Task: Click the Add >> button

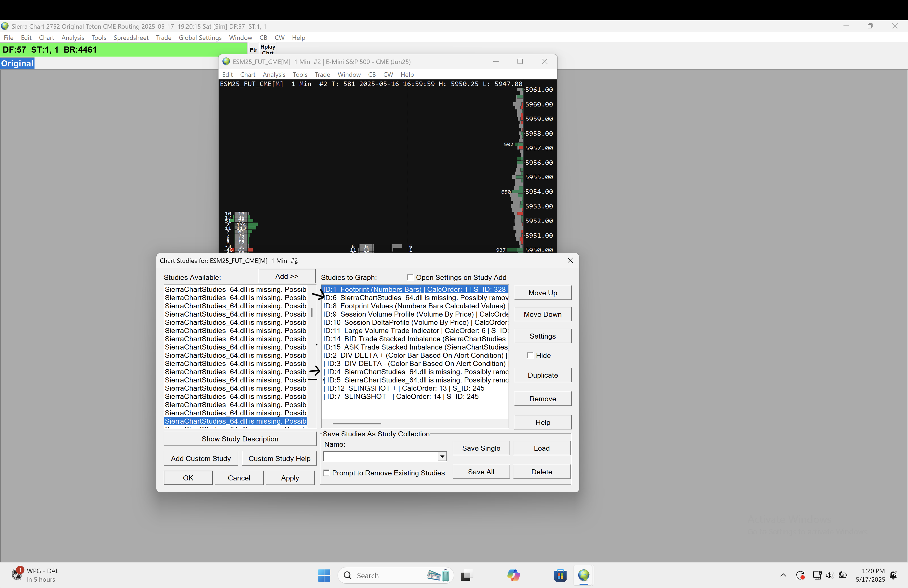Action: coord(286,276)
